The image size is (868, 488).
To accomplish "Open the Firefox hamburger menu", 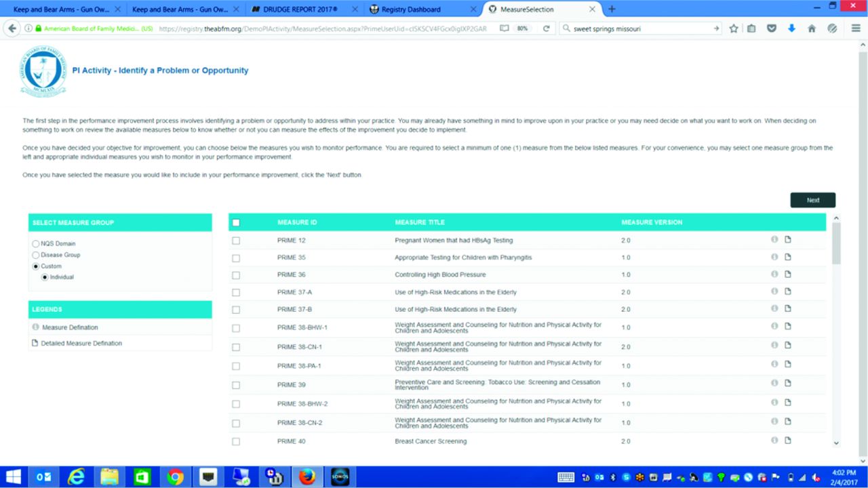I will pyautogui.click(x=856, y=28).
